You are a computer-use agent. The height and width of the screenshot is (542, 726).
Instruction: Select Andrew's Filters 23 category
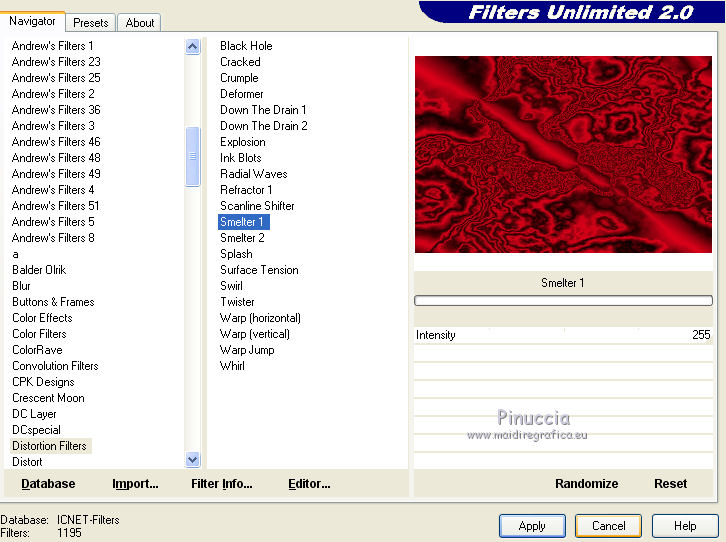tap(56, 62)
